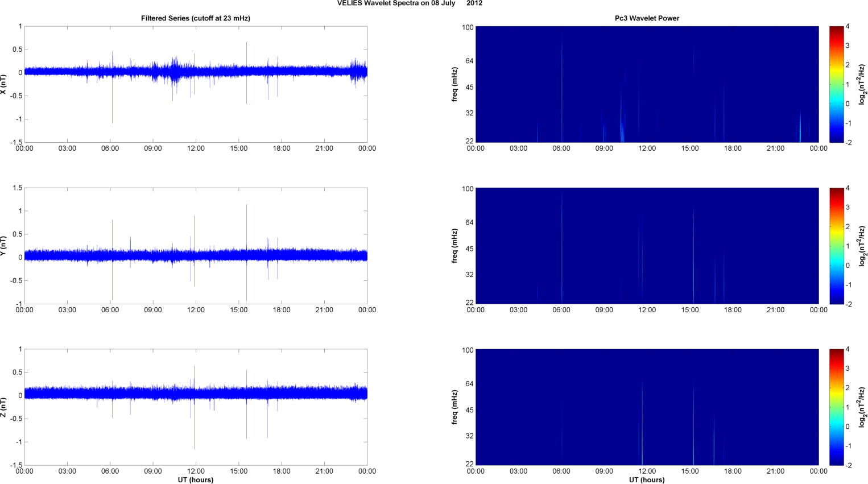Click the '32' frequency tick of top wavelet plot

(469, 113)
